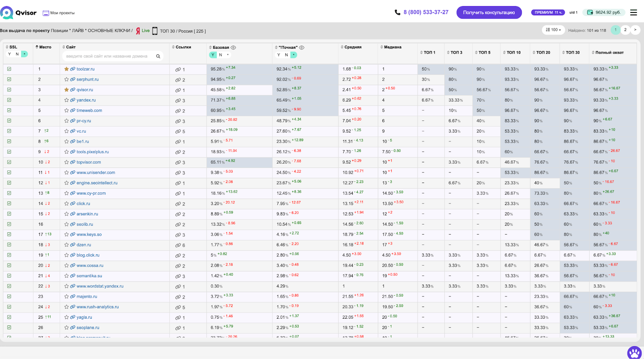Click the search magnifier in the site field
Image resolution: width=644 pixels, height=359 pixels.
158,56
